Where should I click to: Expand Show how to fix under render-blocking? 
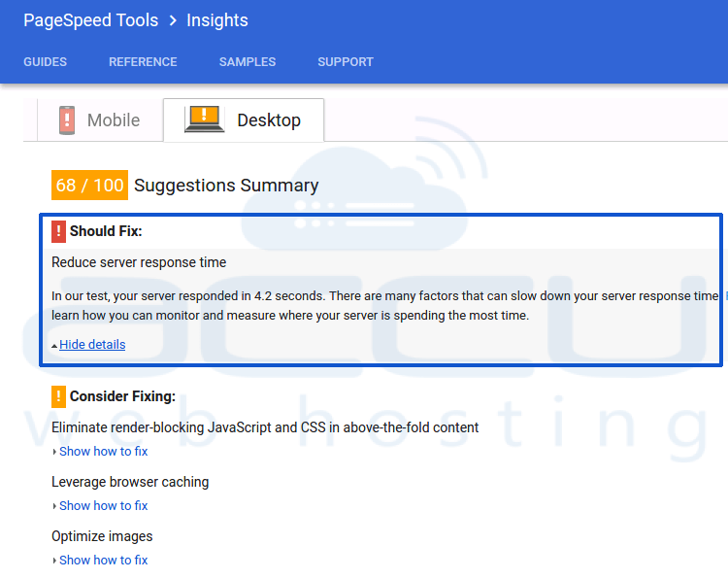103,451
